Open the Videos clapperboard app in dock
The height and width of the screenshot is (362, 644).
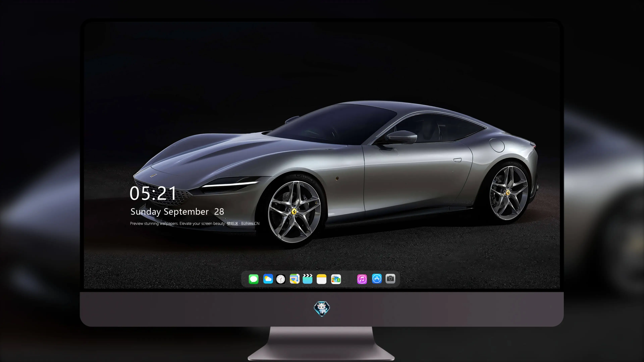(308, 279)
